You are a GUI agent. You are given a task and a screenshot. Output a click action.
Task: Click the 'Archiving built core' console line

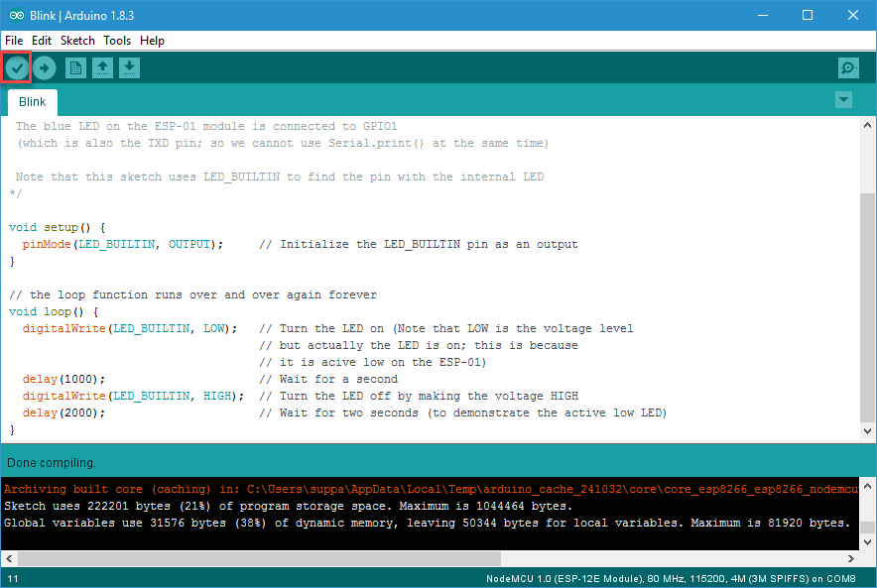tap(431, 489)
